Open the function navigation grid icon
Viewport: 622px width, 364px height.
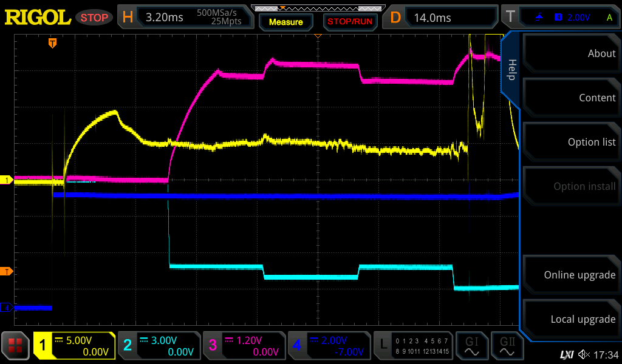(x=16, y=346)
